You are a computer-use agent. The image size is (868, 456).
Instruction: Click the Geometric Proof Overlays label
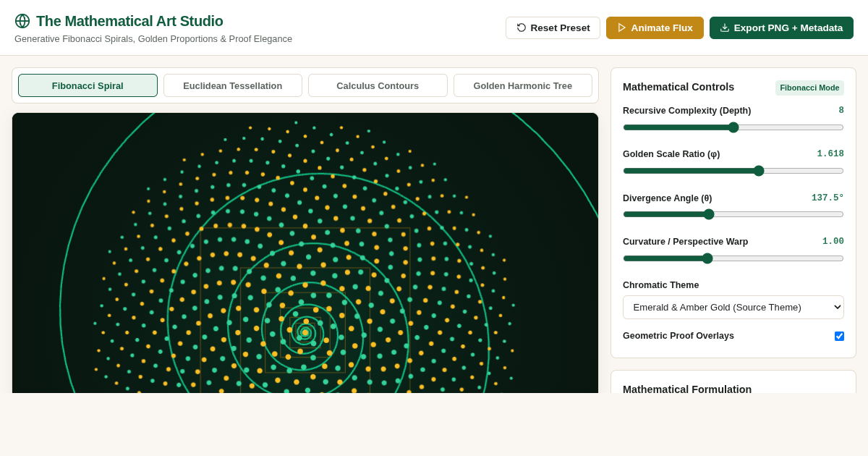(678, 336)
